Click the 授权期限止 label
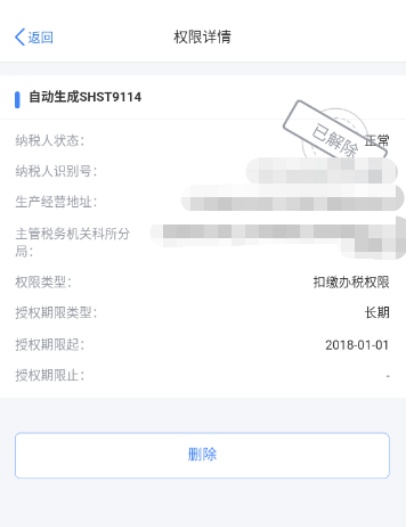 (x=49, y=375)
